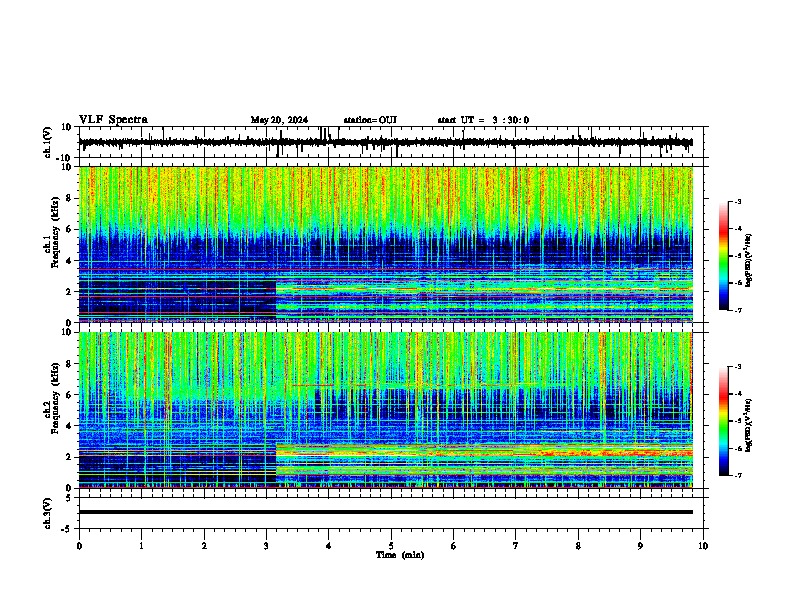
Task: Click the "6" kHz tick on ch.2 spectrogram axis
Action: pyautogui.click(x=70, y=395)
